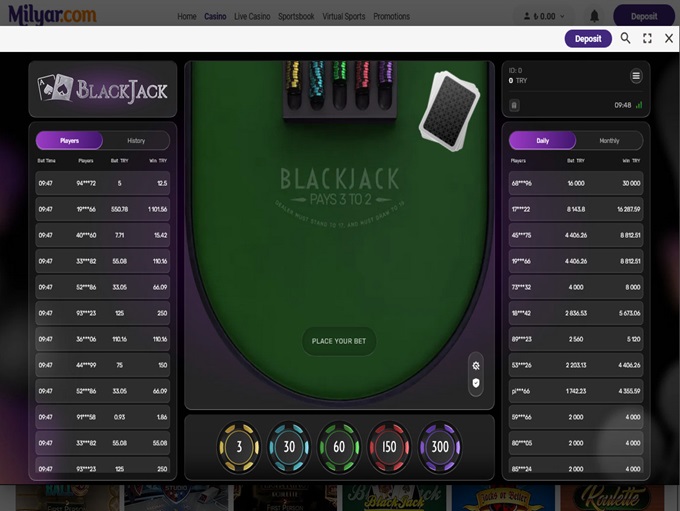Open the Live Casino menu
This screenshot has width=680, height=511.
coord(252,16)
